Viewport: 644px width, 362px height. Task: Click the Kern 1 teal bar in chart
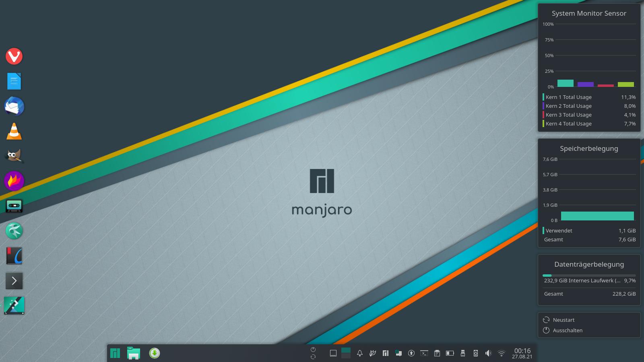tap(566, 83)
